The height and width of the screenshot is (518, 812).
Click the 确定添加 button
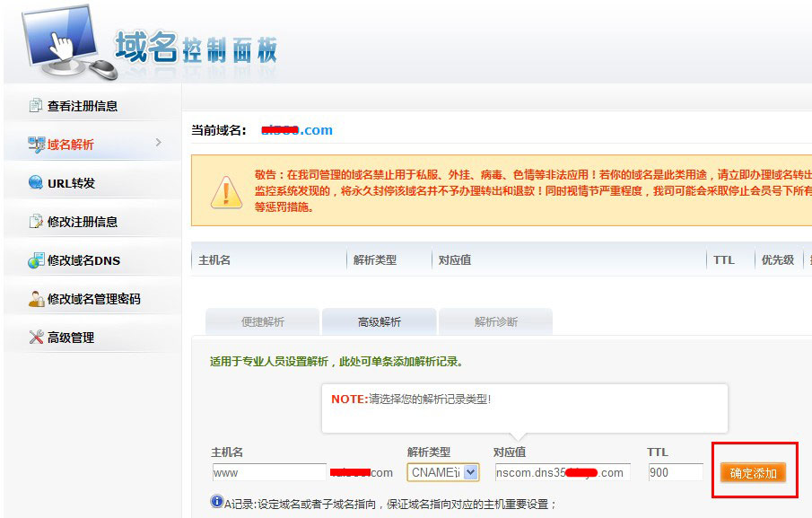click(x=754, y=473)
